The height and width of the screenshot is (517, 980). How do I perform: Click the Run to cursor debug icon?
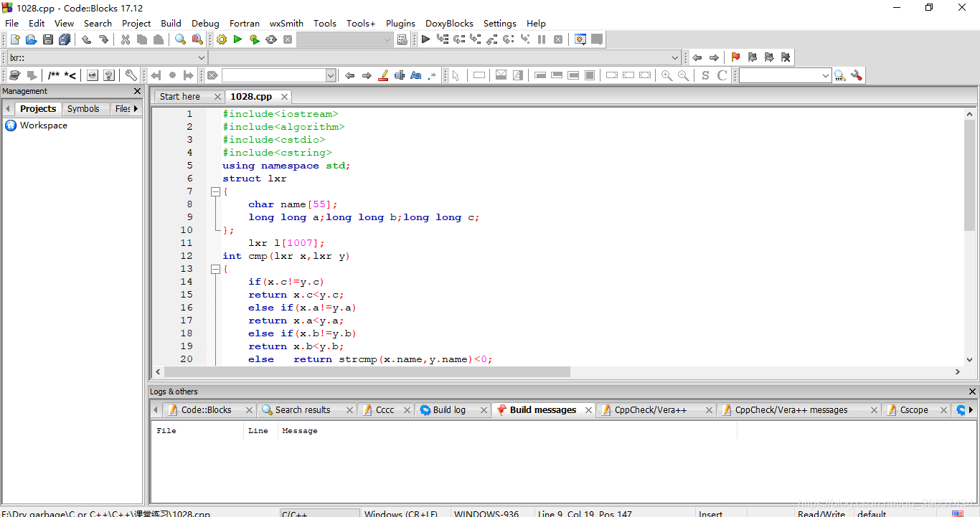tap(442, 39)
